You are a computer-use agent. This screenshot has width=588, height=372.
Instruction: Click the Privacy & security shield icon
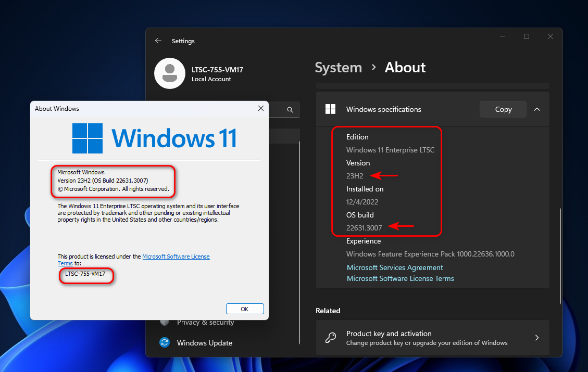[x=164, y=323]
